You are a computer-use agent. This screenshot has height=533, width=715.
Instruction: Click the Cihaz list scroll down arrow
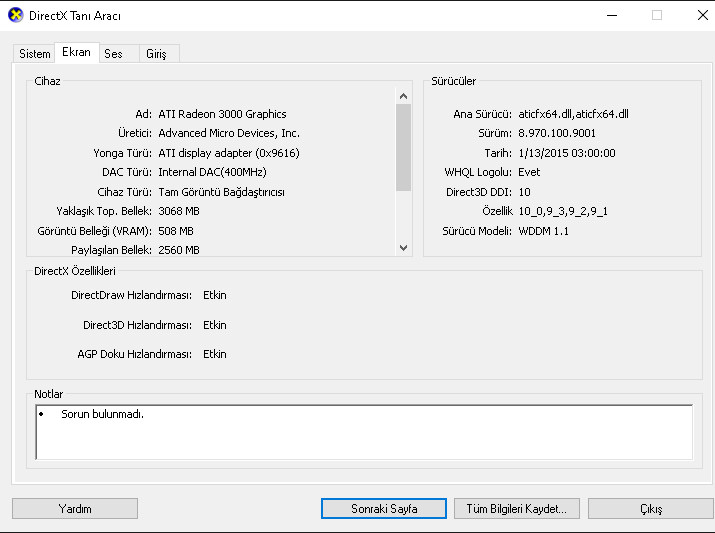(x=403, y=248)
